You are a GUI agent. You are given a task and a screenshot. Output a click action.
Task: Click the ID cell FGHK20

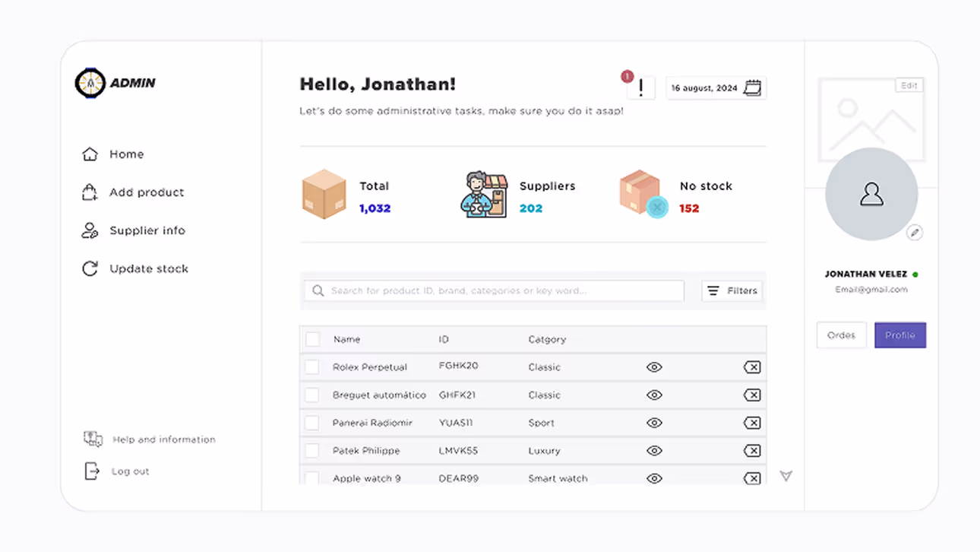pos(458,366)
